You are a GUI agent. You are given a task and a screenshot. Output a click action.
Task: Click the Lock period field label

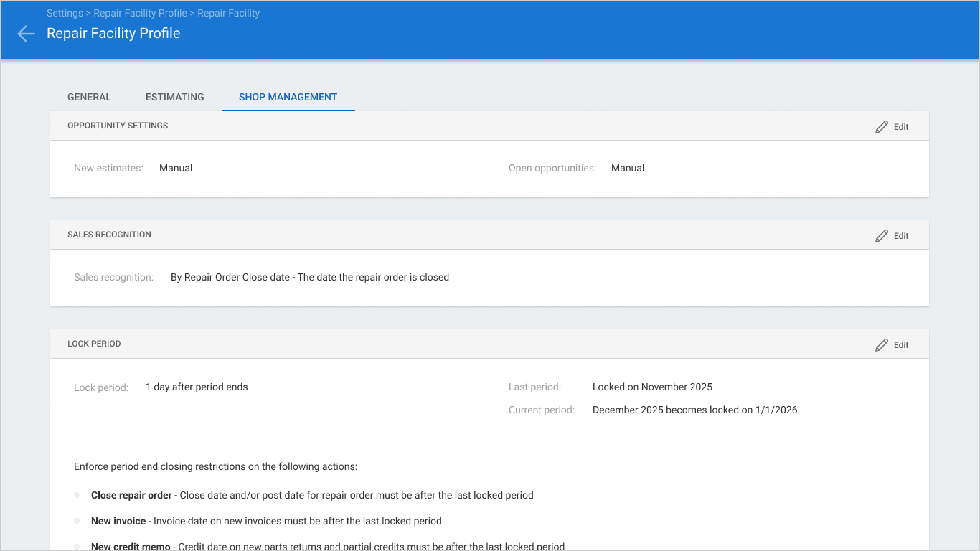coord(101,387)
